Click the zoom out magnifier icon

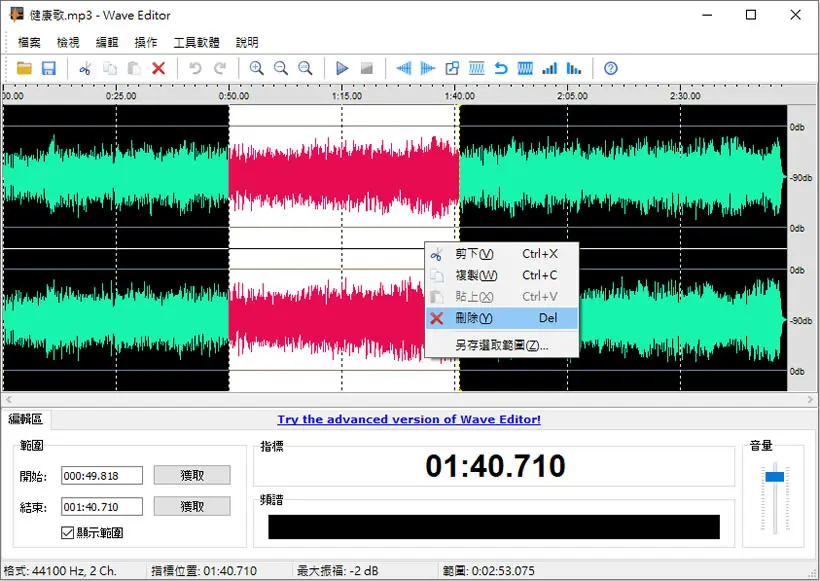coord(281,68)
